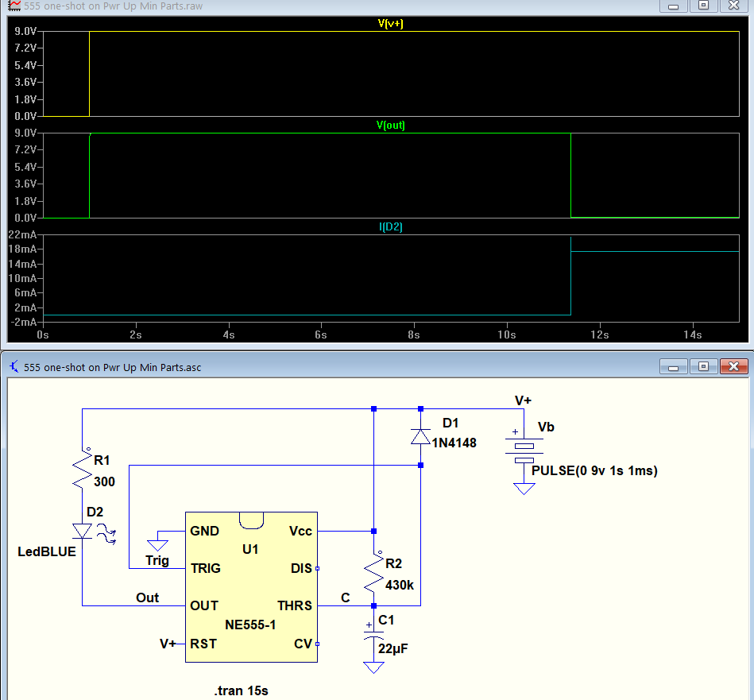Click the waveform window title bar icon

pyautogui.click(x=14, y=6)
